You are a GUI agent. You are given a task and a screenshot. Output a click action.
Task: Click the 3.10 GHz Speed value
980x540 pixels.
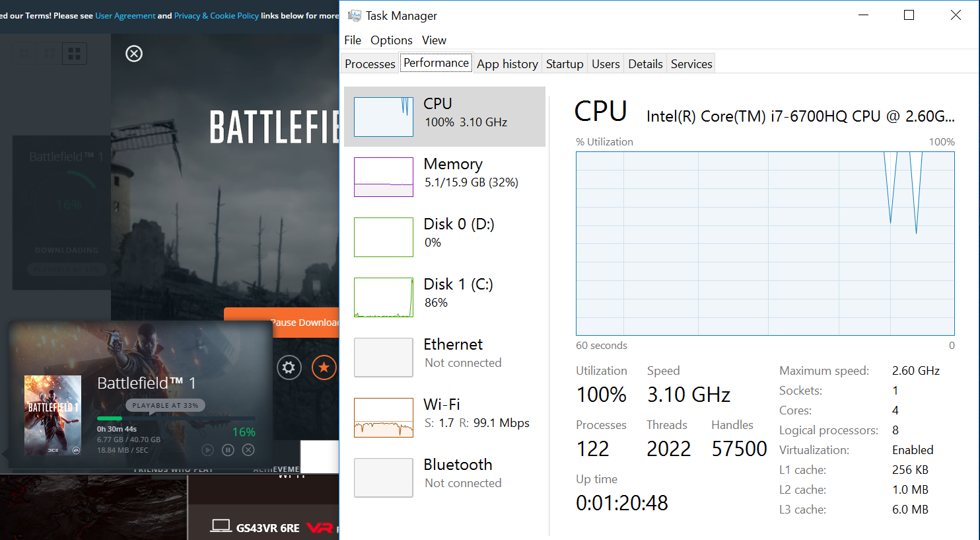click(689, 395)
